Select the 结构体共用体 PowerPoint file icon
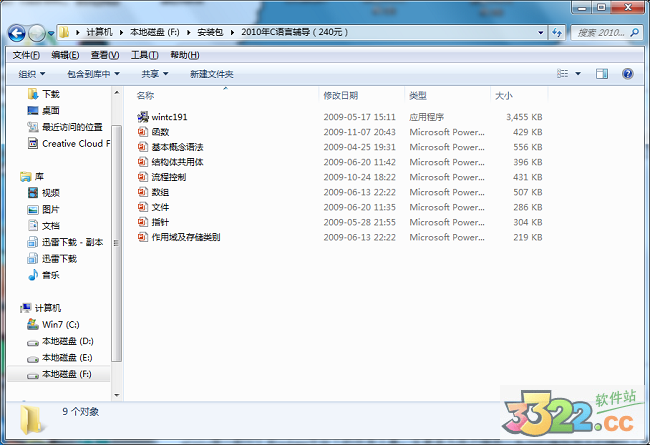Screen dimensions: 650x445 point(143,162)
